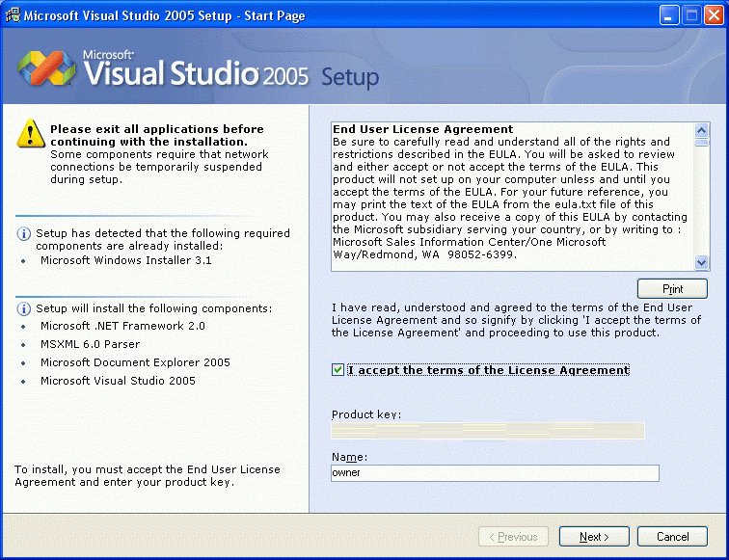Viewport: 729px width, 560px height.
Task: Click the EULA scrollbar thumb
Action: pos(701,143)
